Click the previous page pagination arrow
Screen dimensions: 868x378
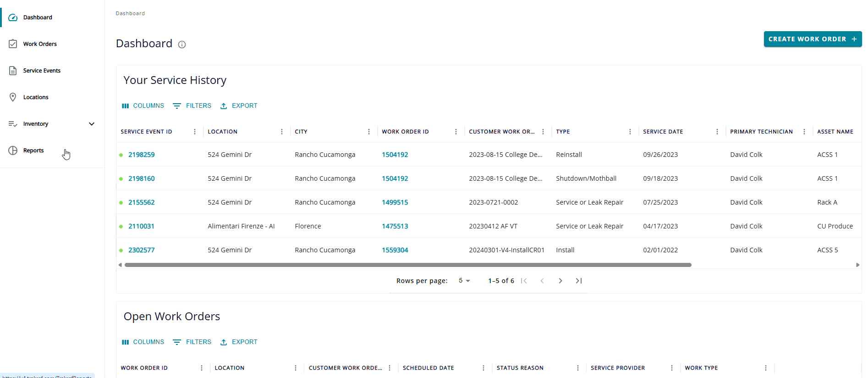coord(542,281)
